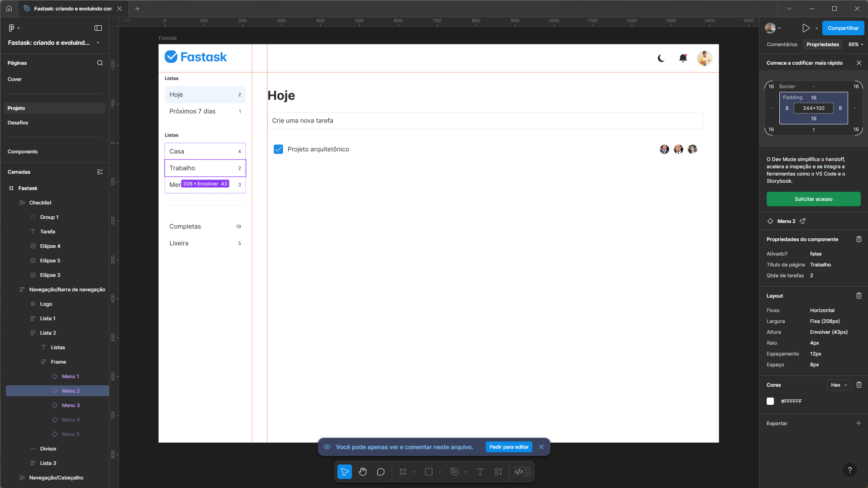
Task: Add a new tab with plus icon
Action: [x=138, y=9]
